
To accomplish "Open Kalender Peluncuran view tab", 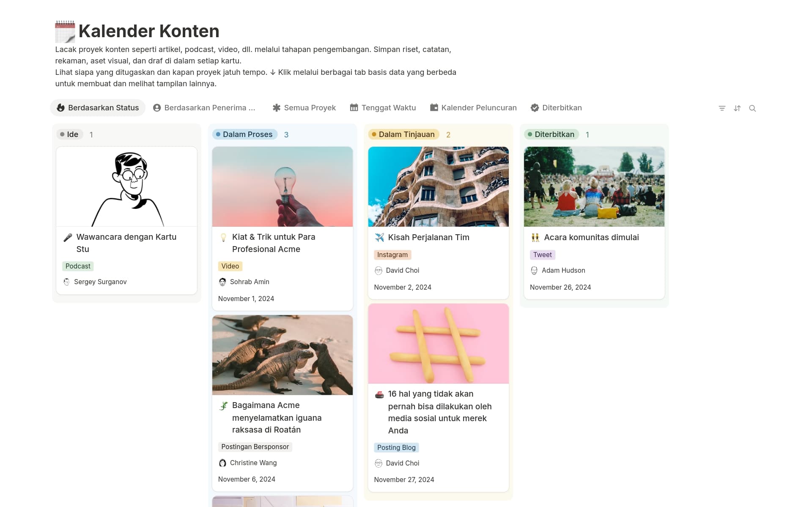I will (x=473, y=108).
